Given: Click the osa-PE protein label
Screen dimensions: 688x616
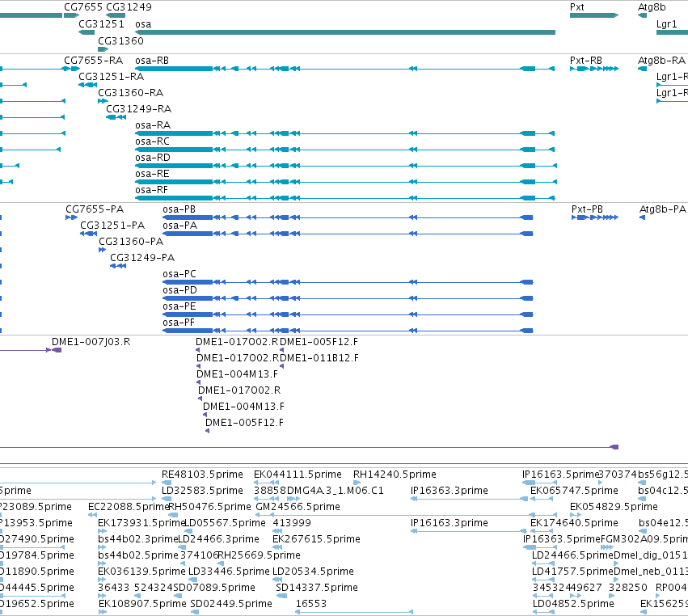Looking at the screenshot, I should 179,306.
